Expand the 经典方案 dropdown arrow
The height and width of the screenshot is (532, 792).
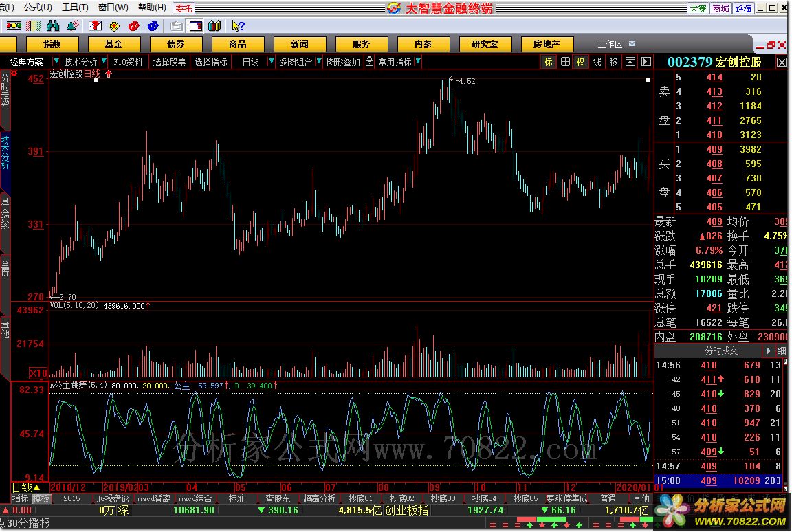point(56,61)
